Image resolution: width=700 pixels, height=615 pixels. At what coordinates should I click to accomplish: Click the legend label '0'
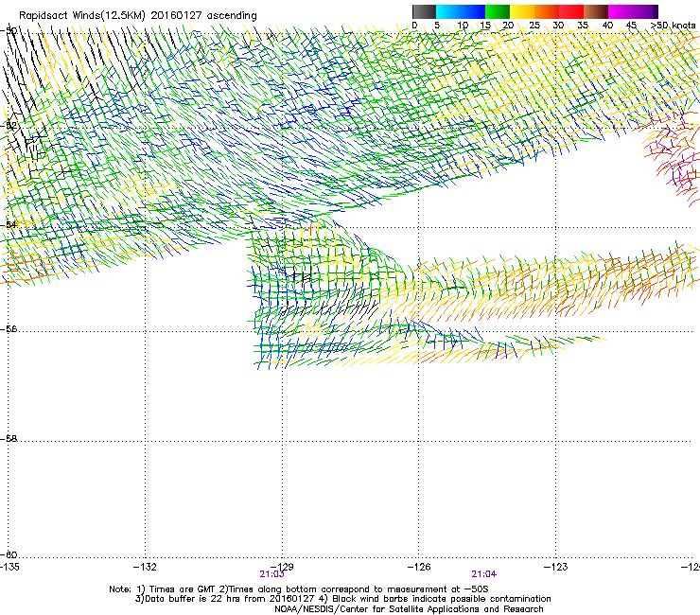(x=414, y=26)
